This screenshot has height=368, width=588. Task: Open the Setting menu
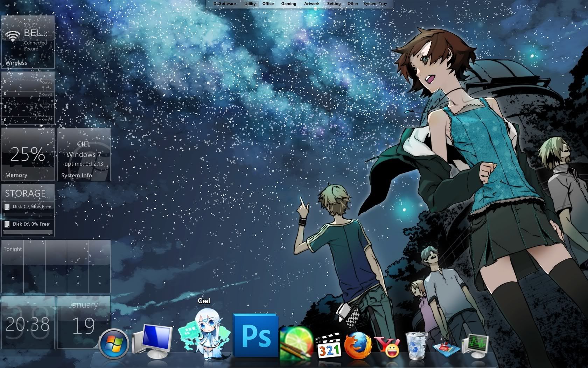pyautogui.click(x=334, y=4)
